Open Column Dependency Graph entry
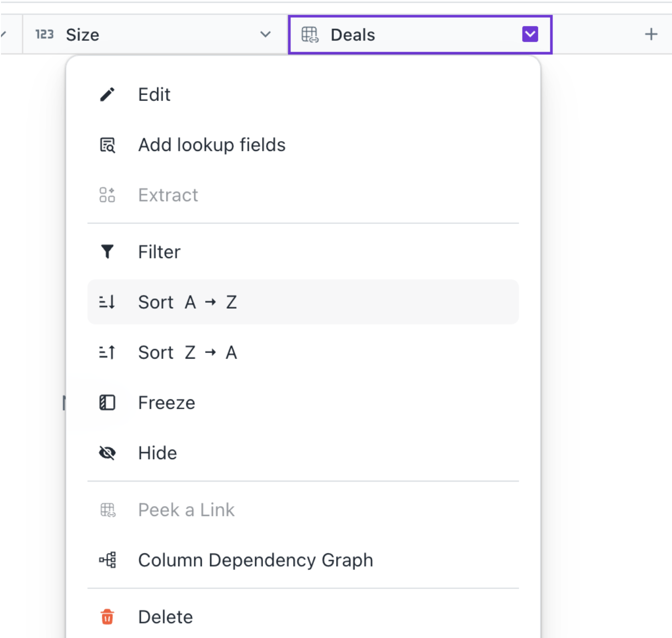Viewport: 672px width, 638px height. click(x=303, y=560)
